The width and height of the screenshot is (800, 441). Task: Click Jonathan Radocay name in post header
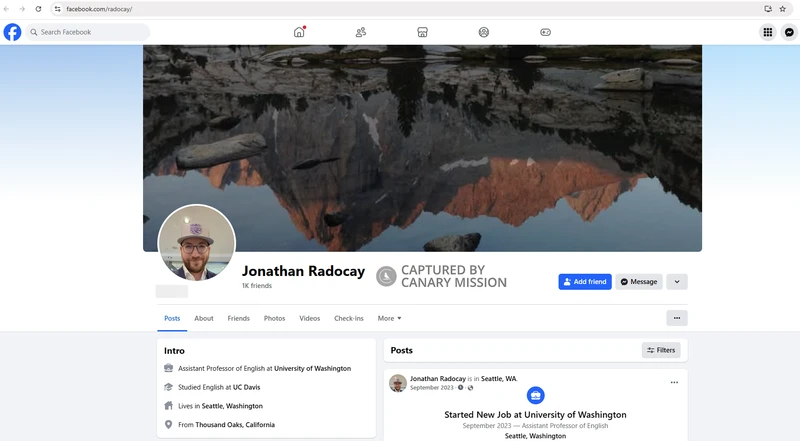click(x=438, y=379)
